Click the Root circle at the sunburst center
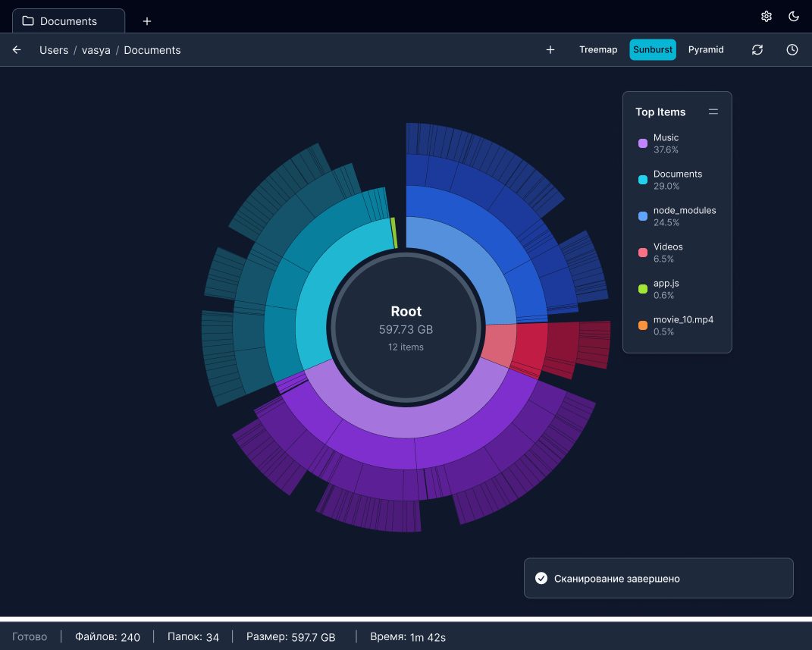Image resolution: width=812 pixels, height=650 pixels. (x=406, y=328)
